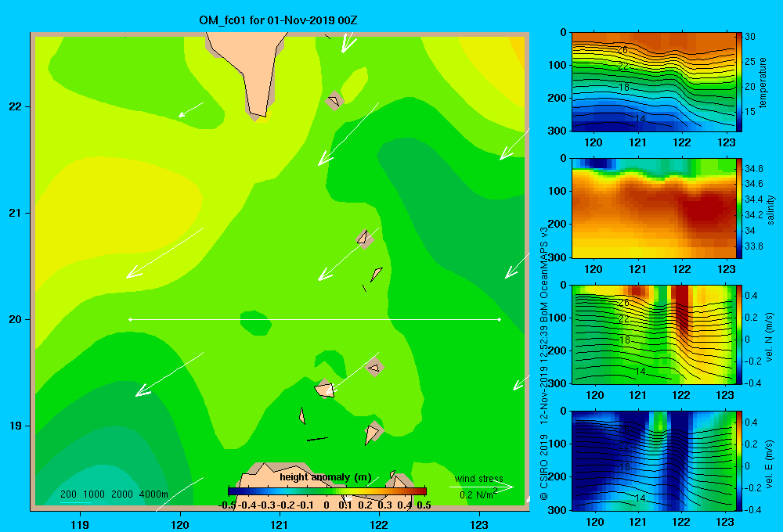Select the height anomaly colorbar on the main map

click(327, 491)
